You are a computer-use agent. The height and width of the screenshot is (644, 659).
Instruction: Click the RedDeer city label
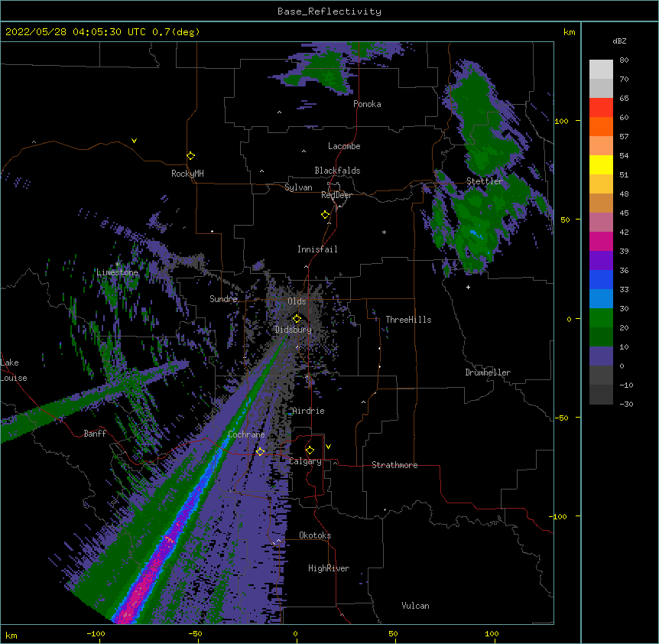[x=336, y=195]
